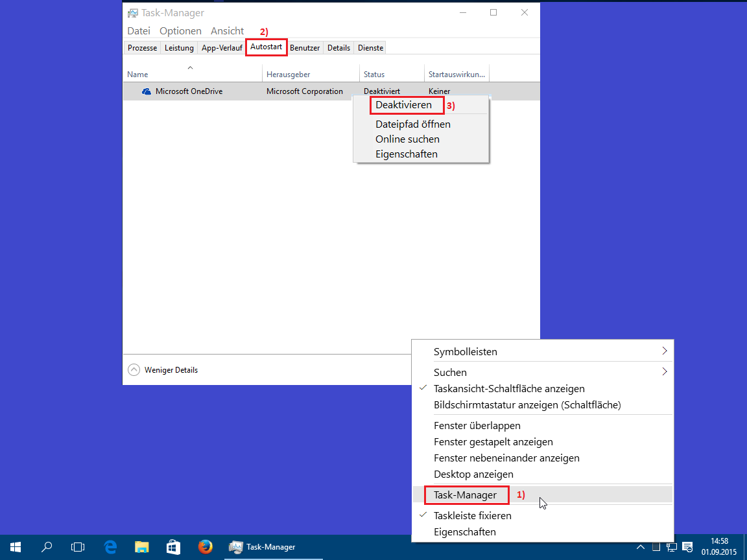
Task: Click the Keiner startup impact cell
Action: (x=439, y=91)
